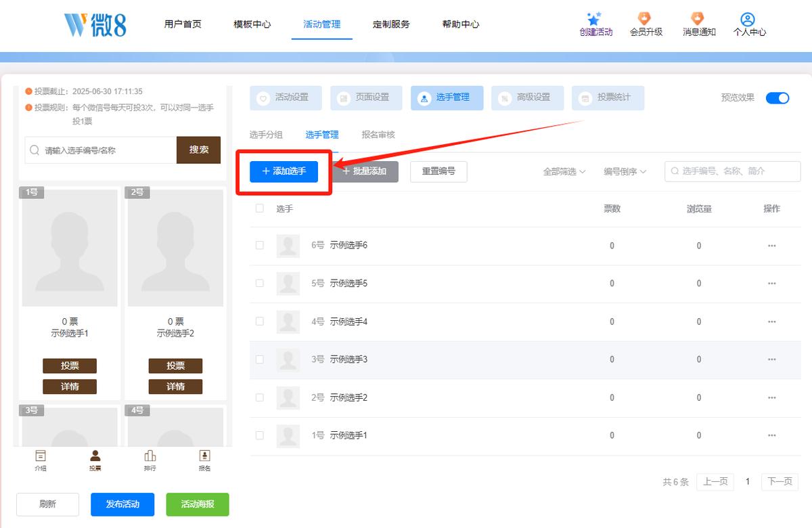Click the 重置编号 button

[x=438, y=171]
